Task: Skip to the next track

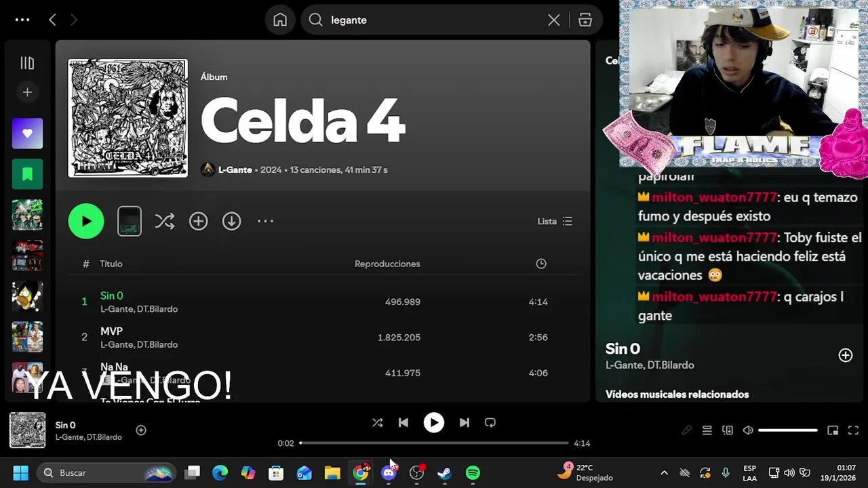Action: [x=465, y=422]
